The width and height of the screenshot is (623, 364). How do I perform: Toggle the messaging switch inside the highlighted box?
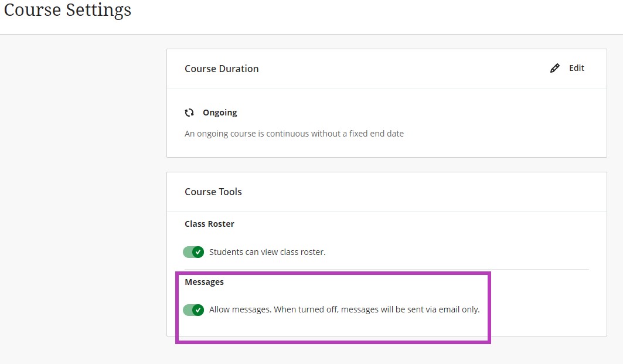click(x=193, y=309)
